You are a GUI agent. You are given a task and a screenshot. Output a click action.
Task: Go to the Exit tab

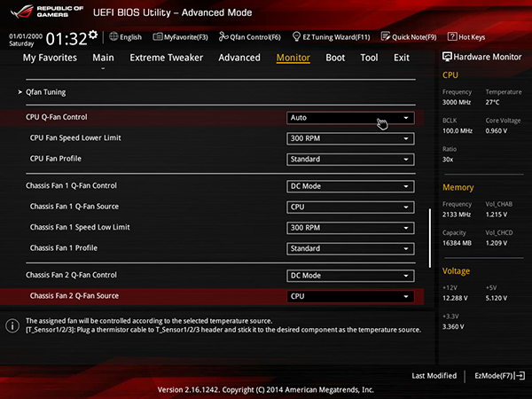pos(402,58)
